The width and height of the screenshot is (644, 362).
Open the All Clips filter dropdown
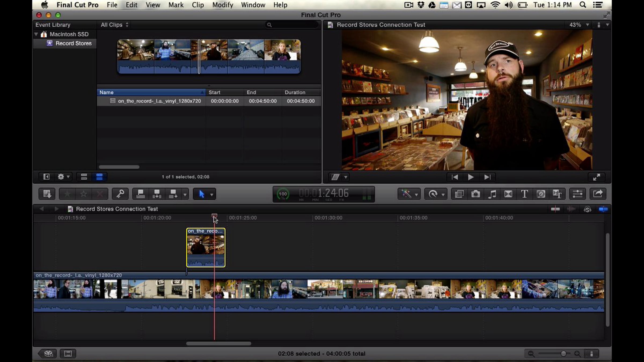[115, 25]
